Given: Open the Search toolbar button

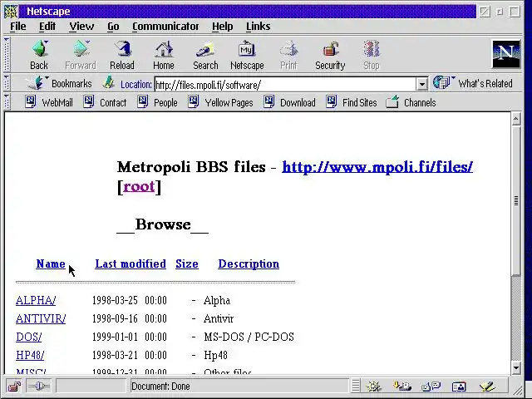Looking at the screenshot, I should (205, 55).
